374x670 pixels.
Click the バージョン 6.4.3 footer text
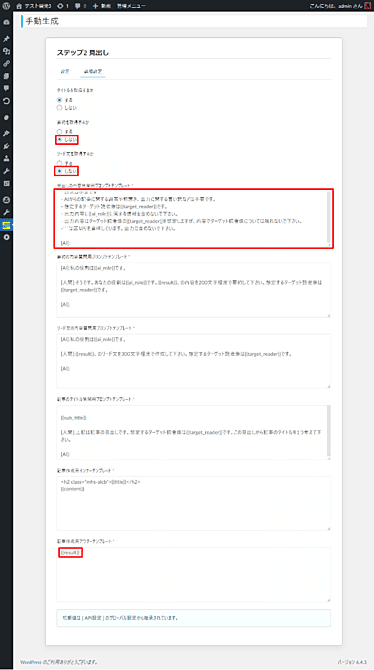click(352, 662)
